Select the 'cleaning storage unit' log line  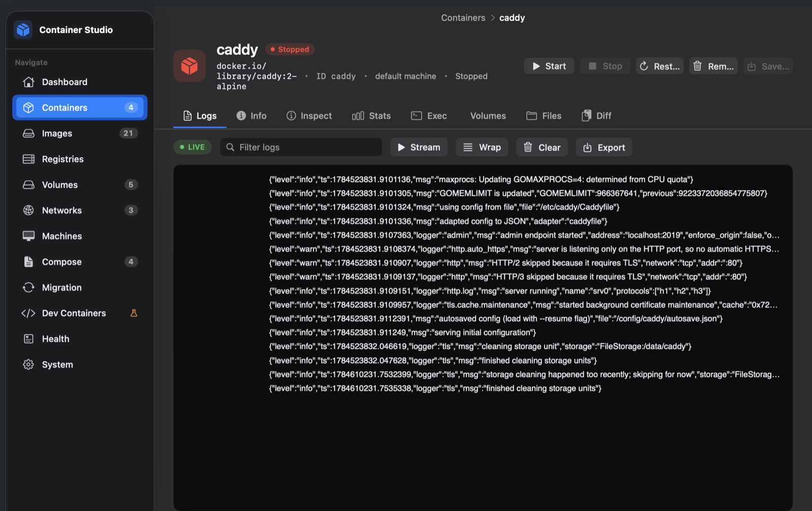pyautogui.click(x=480, y=346)
